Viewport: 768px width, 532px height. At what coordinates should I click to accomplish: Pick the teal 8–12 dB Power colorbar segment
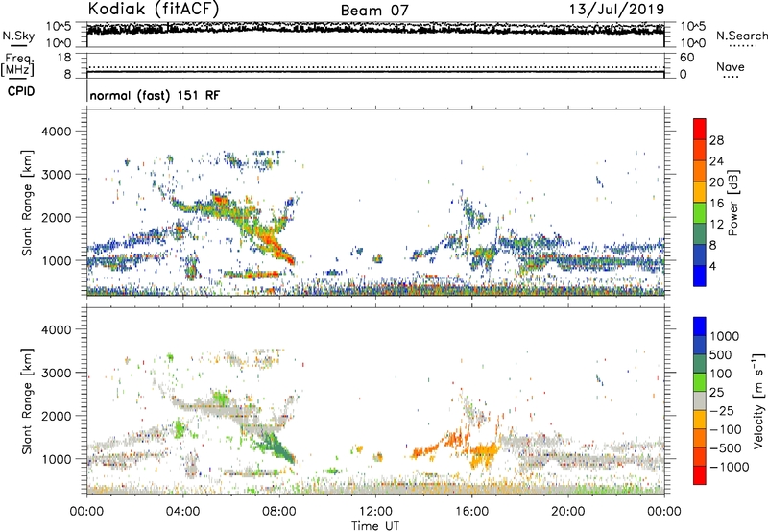coord(700,234)
